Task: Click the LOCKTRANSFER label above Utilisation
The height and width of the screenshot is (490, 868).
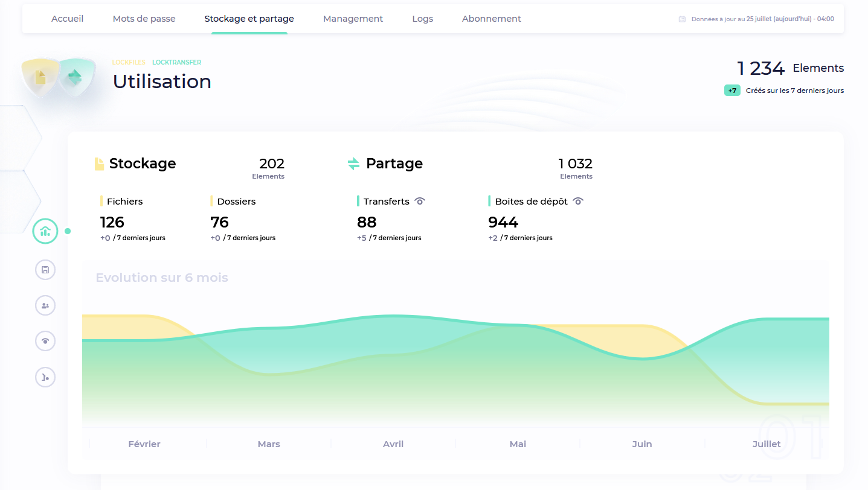Action: (176, 62)
